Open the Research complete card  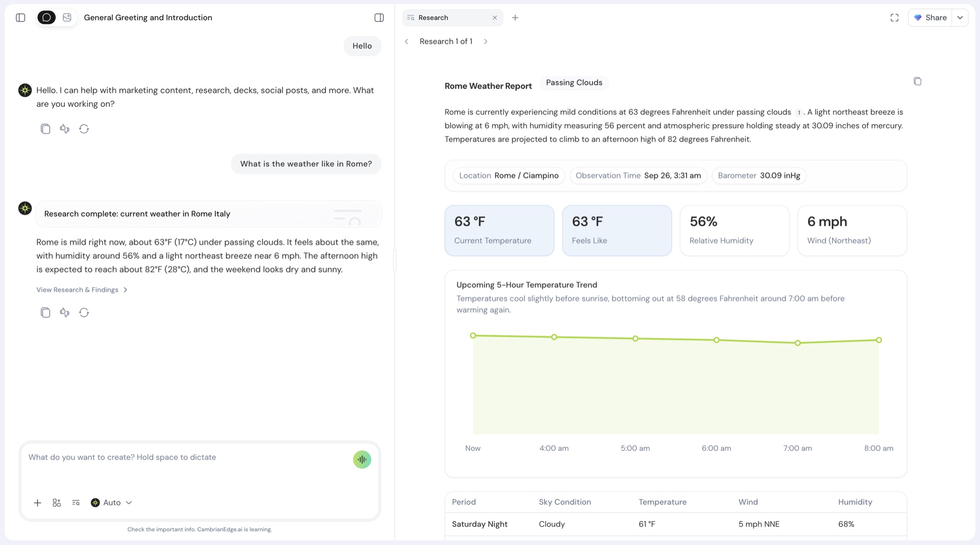point(209,214)
